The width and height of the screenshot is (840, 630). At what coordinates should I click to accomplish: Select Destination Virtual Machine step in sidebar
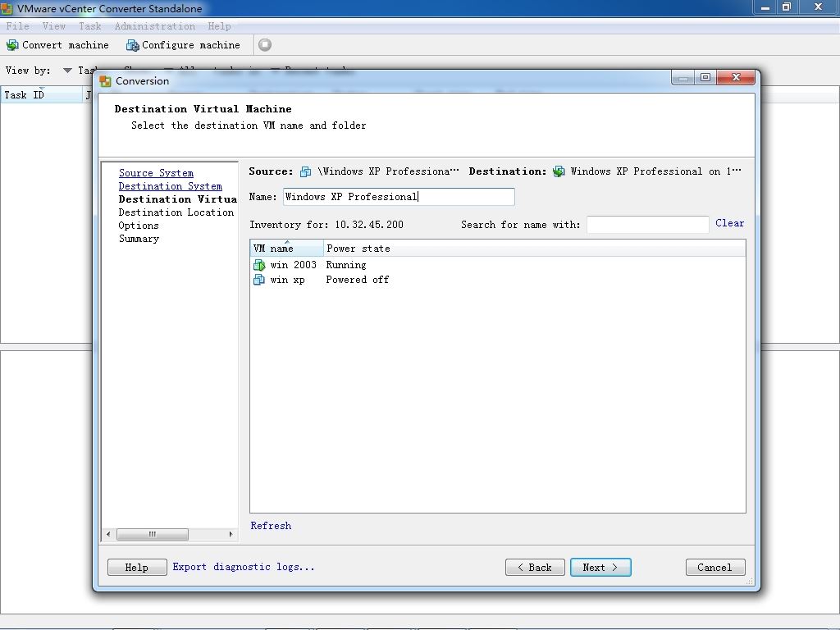pos(177,199)
